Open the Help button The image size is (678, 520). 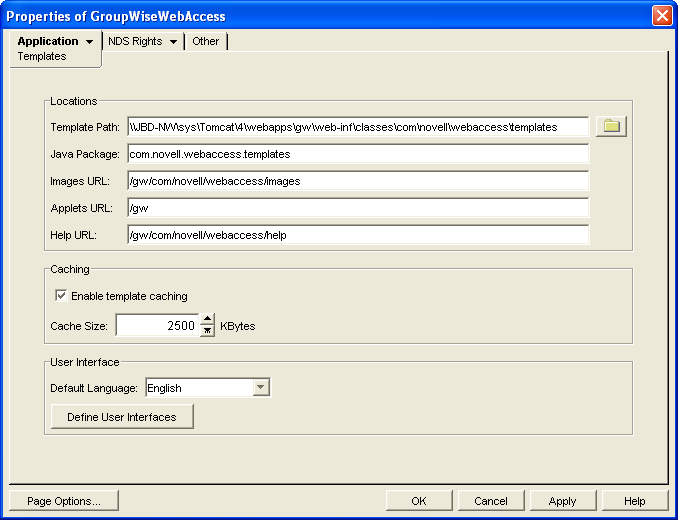pos(634,501)
